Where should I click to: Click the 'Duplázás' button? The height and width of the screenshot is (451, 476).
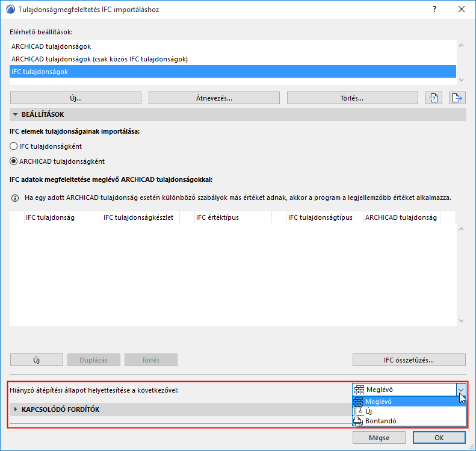pos(93,360)
